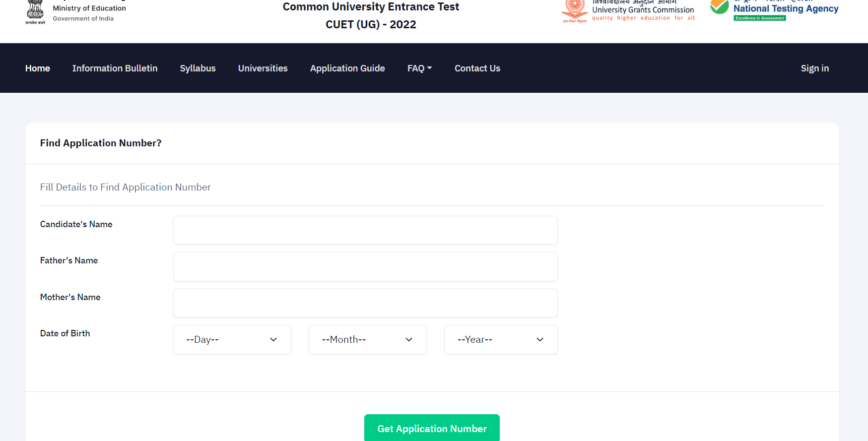Click the University Grants Commission text
The width and height of the screenshot is (868, 441).
[x=643, y=10]
